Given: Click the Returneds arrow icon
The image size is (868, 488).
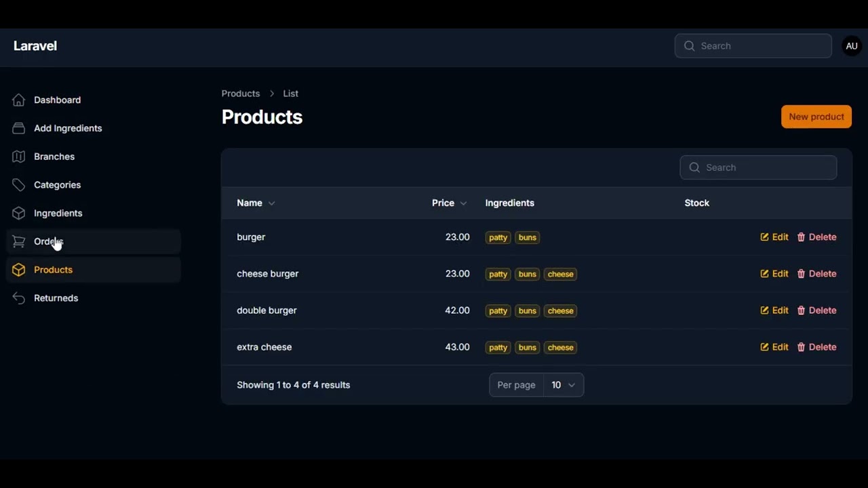Looking at the screenshot, I should tap(19, 298).
